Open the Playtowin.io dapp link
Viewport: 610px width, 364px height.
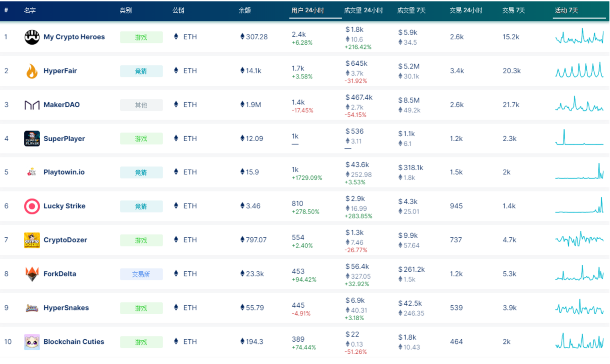tap(64, 172)
